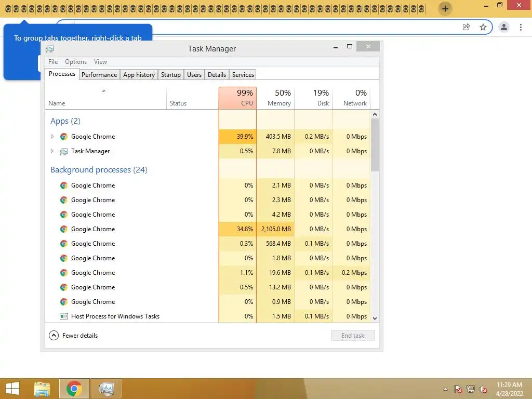Viewport: 532px width, 399px height.
Task: Open the Chrome three-dot menu
Action: pos(521,27)
